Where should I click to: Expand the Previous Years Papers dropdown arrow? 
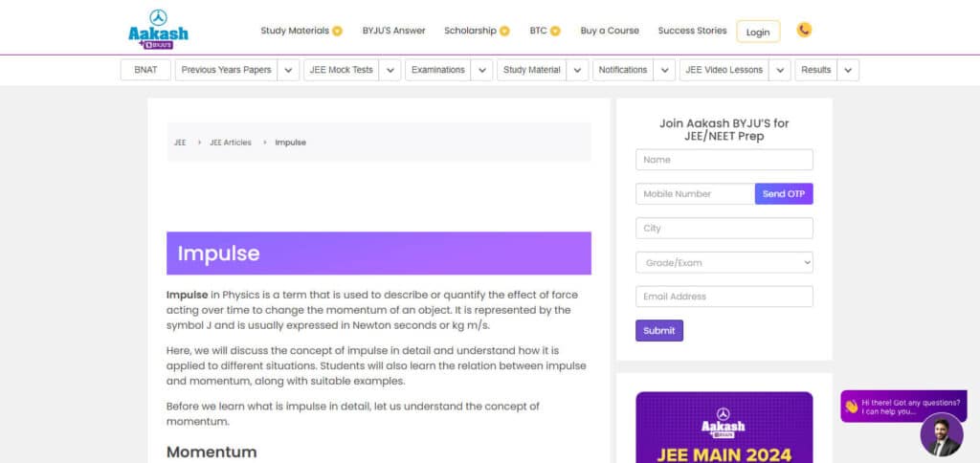click(x=288, y=70)
